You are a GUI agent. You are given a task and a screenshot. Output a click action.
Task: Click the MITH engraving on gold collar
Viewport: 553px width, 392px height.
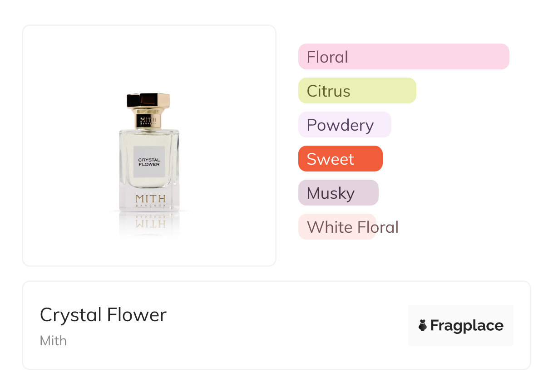[148, 120]
